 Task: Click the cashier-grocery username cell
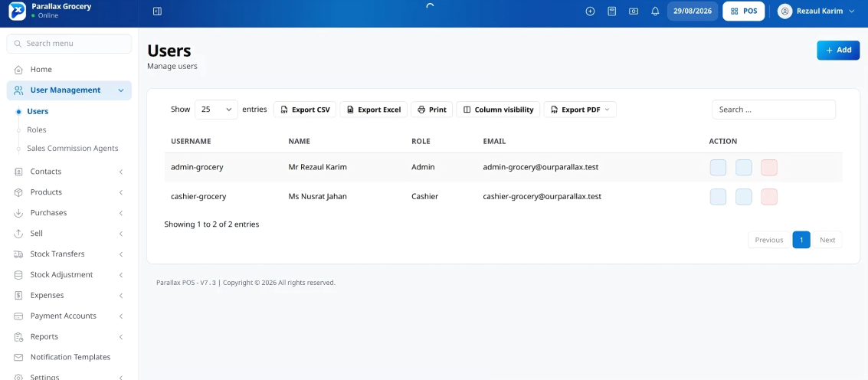198,197
